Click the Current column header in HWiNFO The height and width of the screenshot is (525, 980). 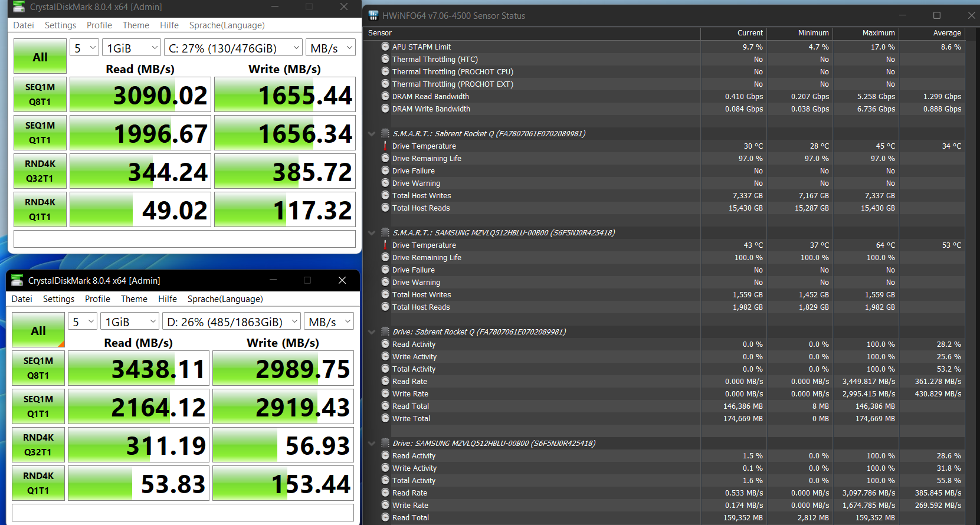(x=733, y=33)
